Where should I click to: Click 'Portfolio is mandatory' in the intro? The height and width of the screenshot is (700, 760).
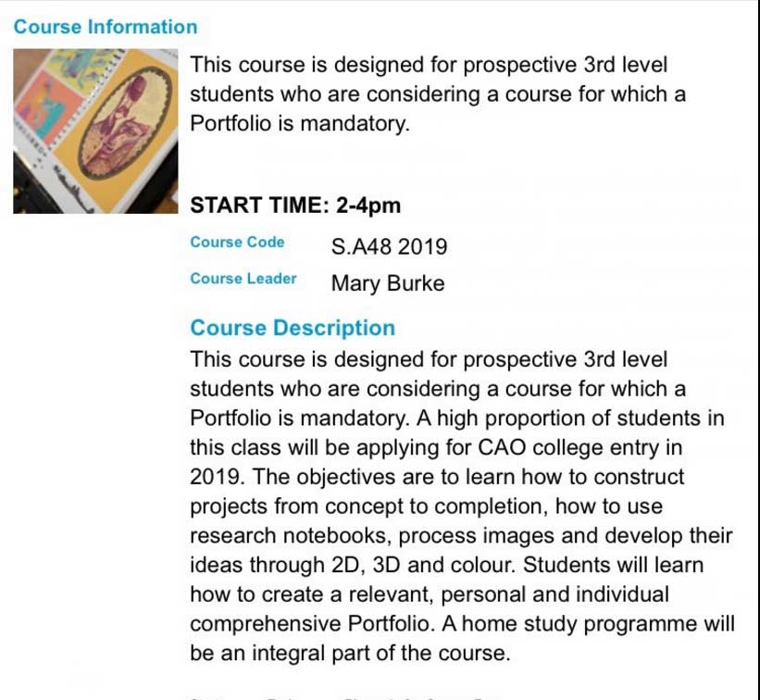(300, 123)
